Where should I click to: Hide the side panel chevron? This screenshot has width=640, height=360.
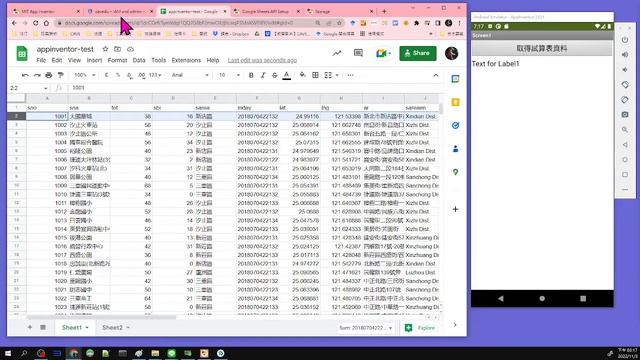tap(455, 325)
